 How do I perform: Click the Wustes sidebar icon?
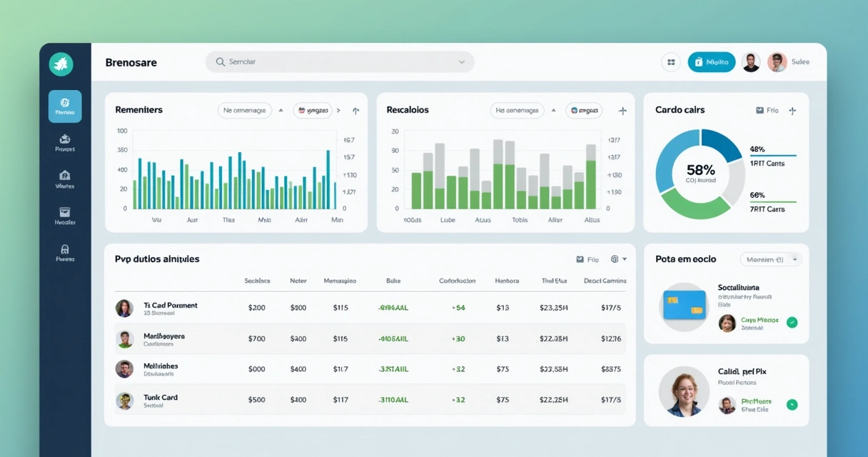click(64, 179)
